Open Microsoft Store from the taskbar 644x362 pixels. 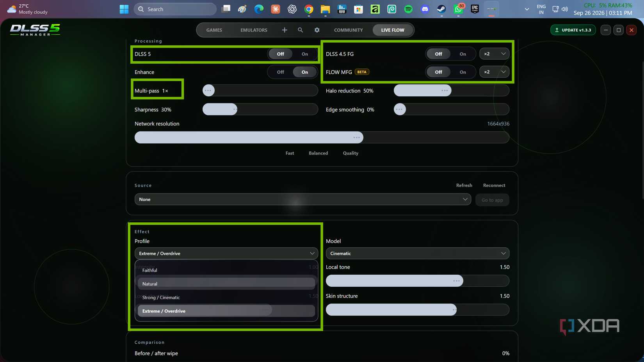pos(358,9)
